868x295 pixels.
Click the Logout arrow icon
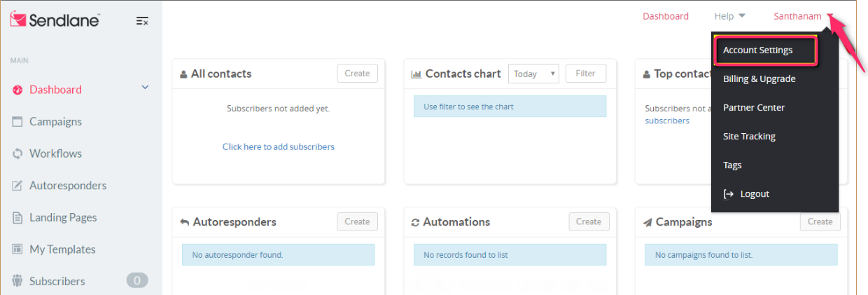(x=729, y=194)
